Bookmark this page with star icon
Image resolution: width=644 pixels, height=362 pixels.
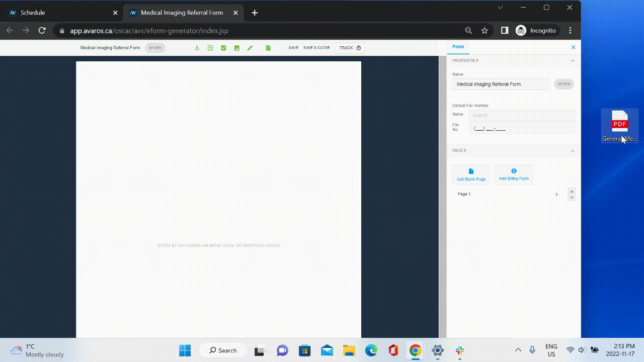485,31
